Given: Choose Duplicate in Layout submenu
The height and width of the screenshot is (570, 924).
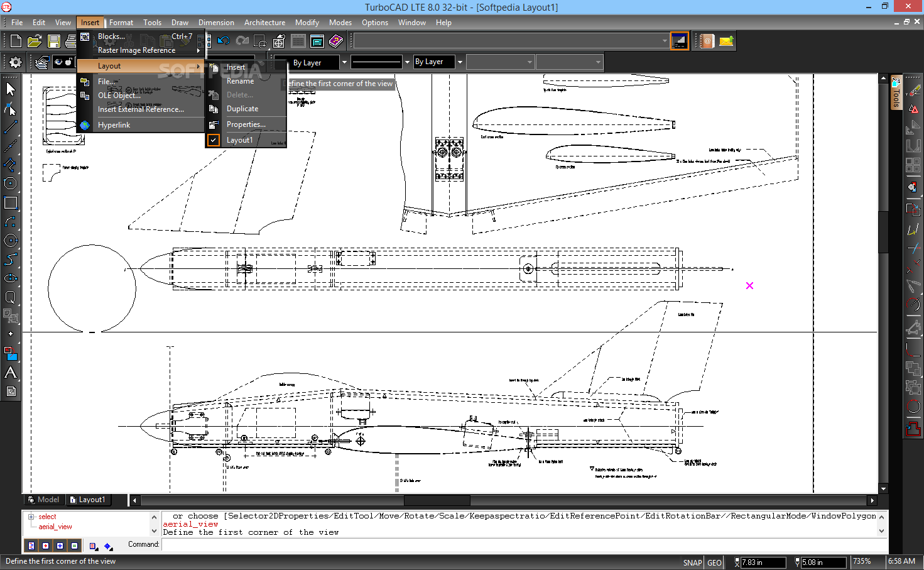Looking at the screenshot, I should (246, 109).
